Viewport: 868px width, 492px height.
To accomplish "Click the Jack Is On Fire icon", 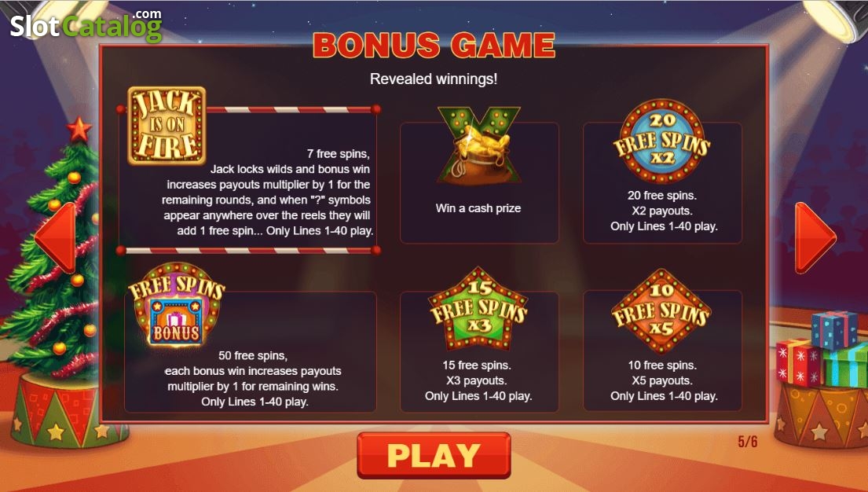I will point(167,125).
